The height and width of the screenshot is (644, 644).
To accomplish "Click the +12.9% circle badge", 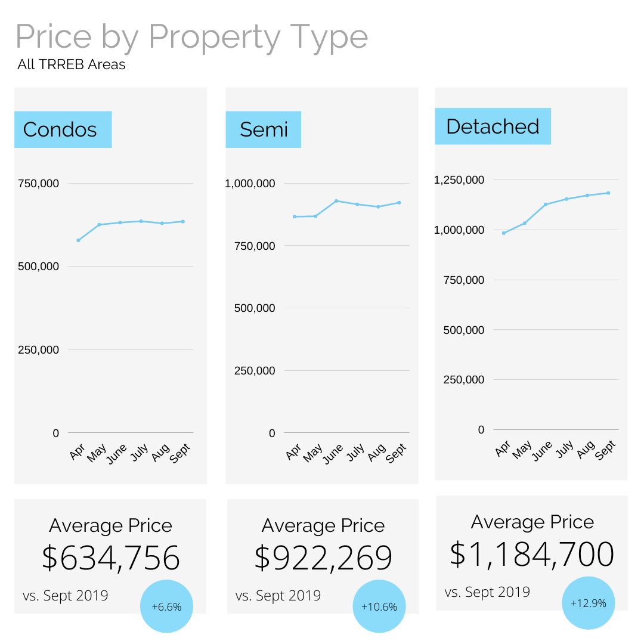I will click(x=588, y=603).
